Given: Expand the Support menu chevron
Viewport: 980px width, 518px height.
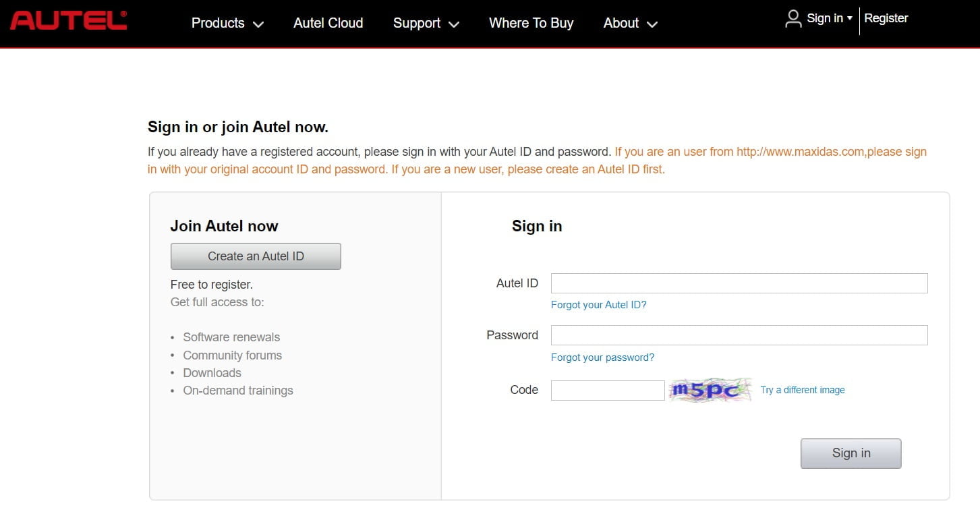Looking at the screenshot, I should coord(454,24).
